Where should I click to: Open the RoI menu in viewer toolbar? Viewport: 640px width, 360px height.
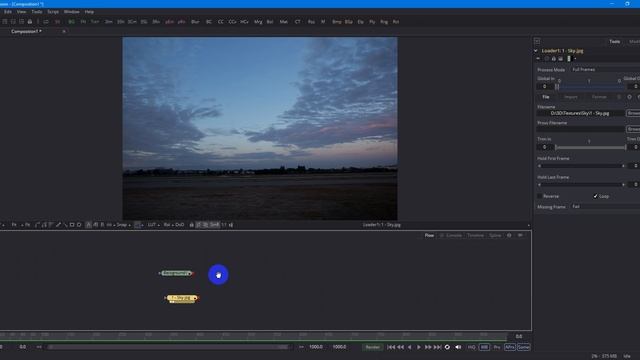[168, 225]
